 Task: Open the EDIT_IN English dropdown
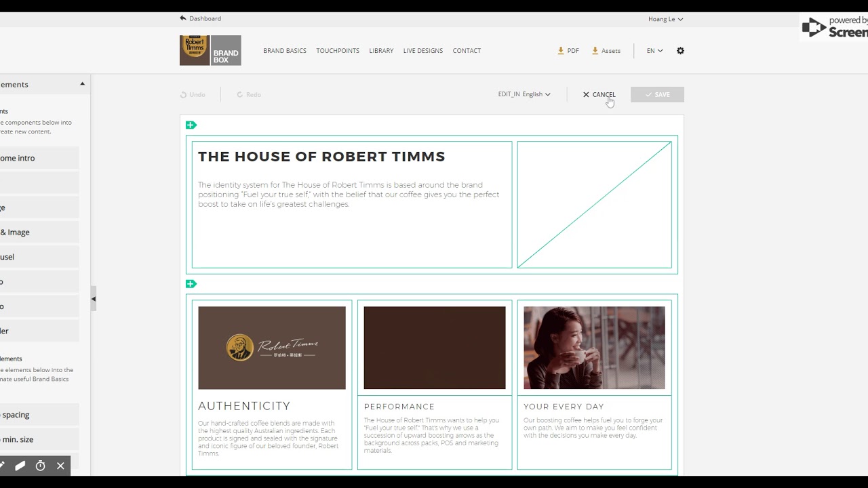pyautogui.click(x=524, y=94)
